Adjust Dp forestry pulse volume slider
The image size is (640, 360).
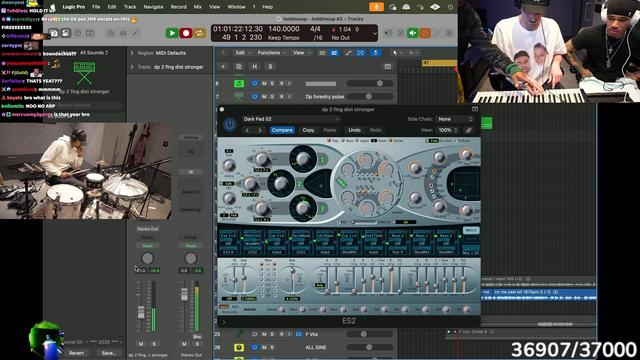pyautogui.click(x=370, y=97)
